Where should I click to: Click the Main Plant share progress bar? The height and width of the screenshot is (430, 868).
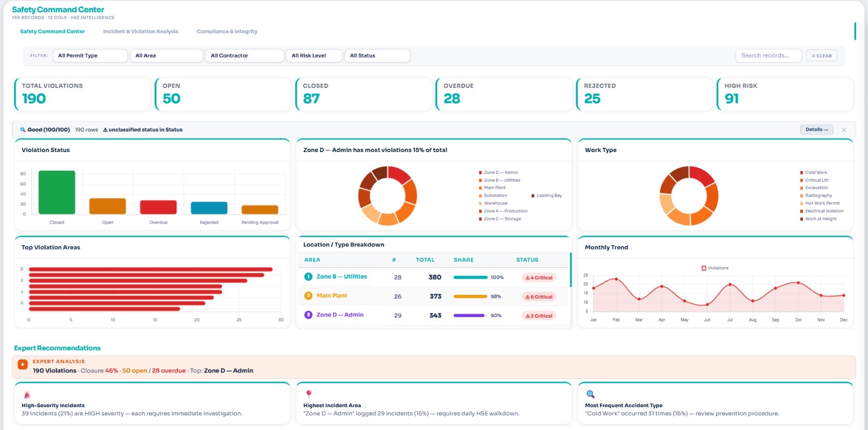[470, 296]
